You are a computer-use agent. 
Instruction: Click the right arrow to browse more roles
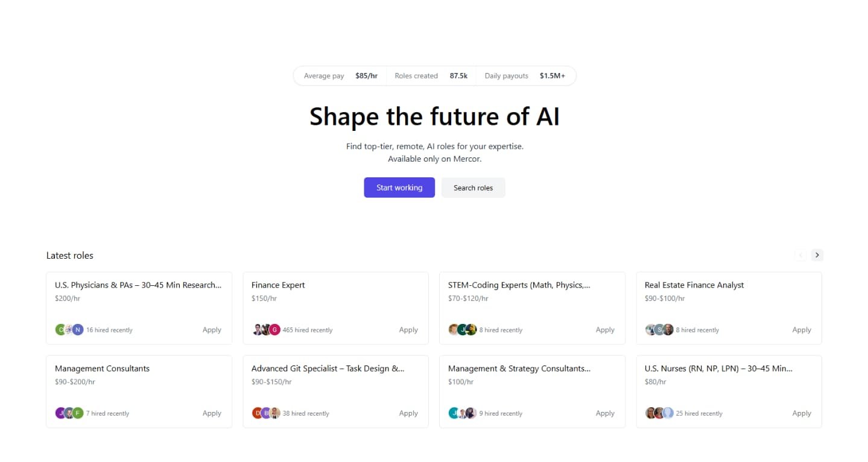click(817, 255)
